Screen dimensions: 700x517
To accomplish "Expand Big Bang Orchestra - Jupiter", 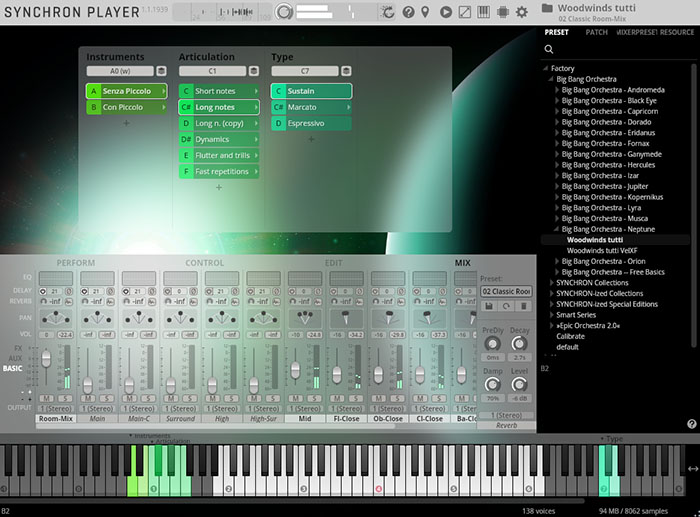I will (x=557, y=186).
